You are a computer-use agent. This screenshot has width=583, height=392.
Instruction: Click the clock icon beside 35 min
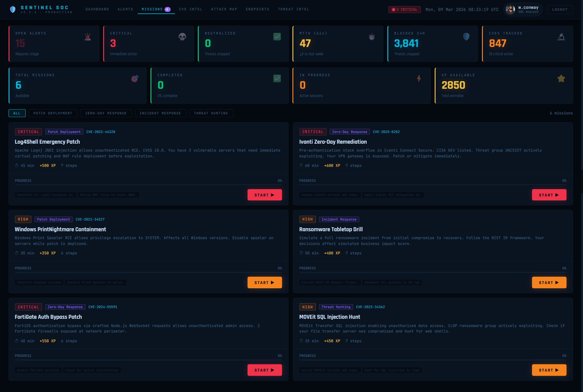[x=301, y=341]
